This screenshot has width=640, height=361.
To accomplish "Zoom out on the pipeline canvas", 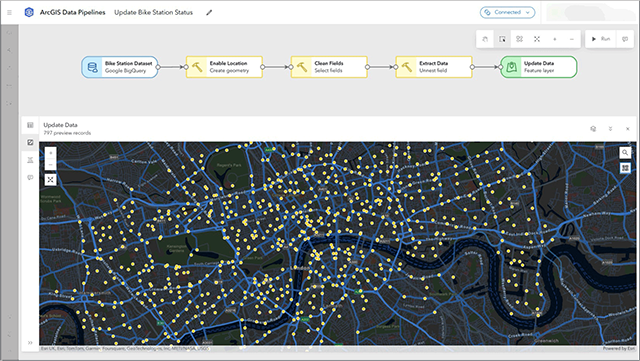I will pos(571,39).
